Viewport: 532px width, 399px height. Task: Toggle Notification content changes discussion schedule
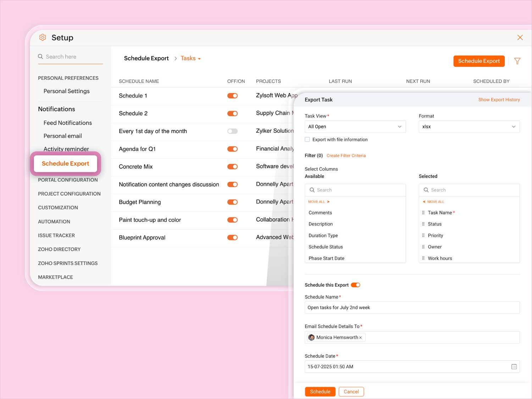232,184
